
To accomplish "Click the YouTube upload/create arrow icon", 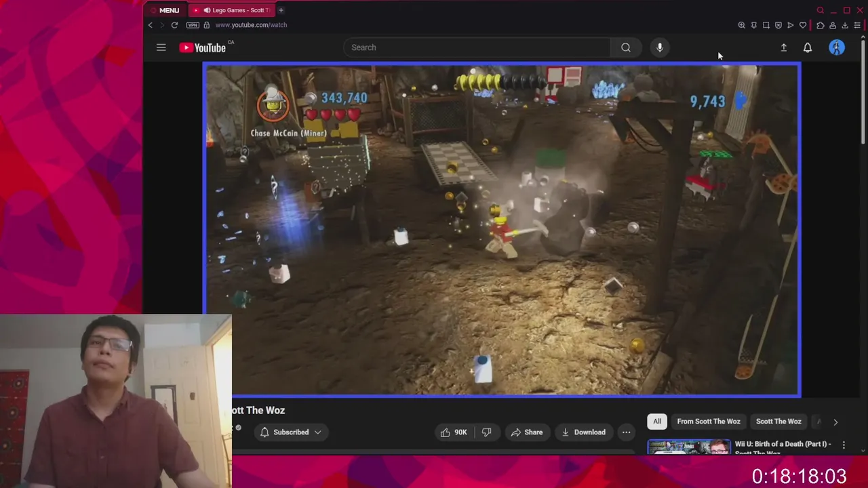I will point(783,47).
